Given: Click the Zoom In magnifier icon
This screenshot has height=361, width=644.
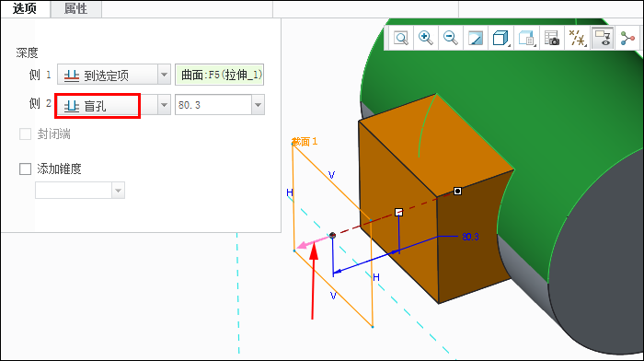Looking at the screenshot, I should point(425,39).
